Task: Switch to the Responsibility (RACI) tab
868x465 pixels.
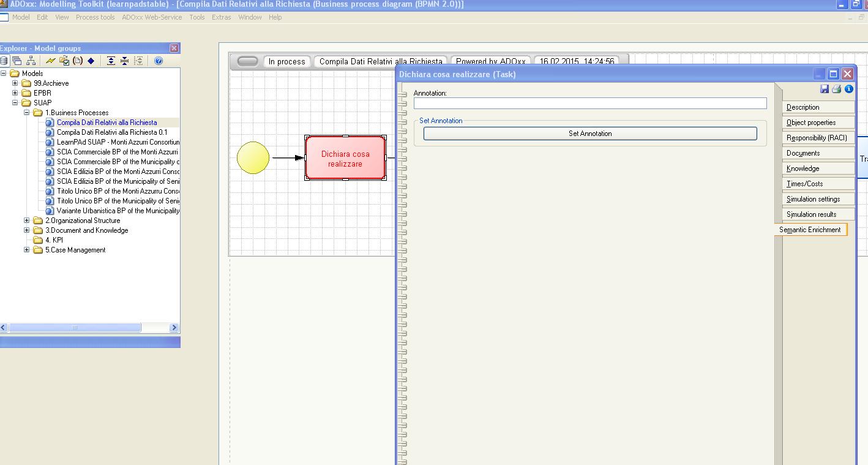Action: click(818, 138)
